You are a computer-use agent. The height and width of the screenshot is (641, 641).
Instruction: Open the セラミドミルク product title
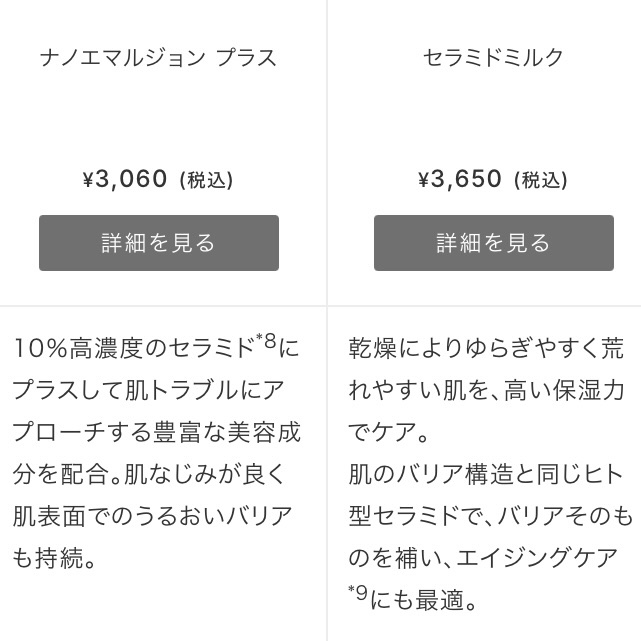(x=493, y=58)
